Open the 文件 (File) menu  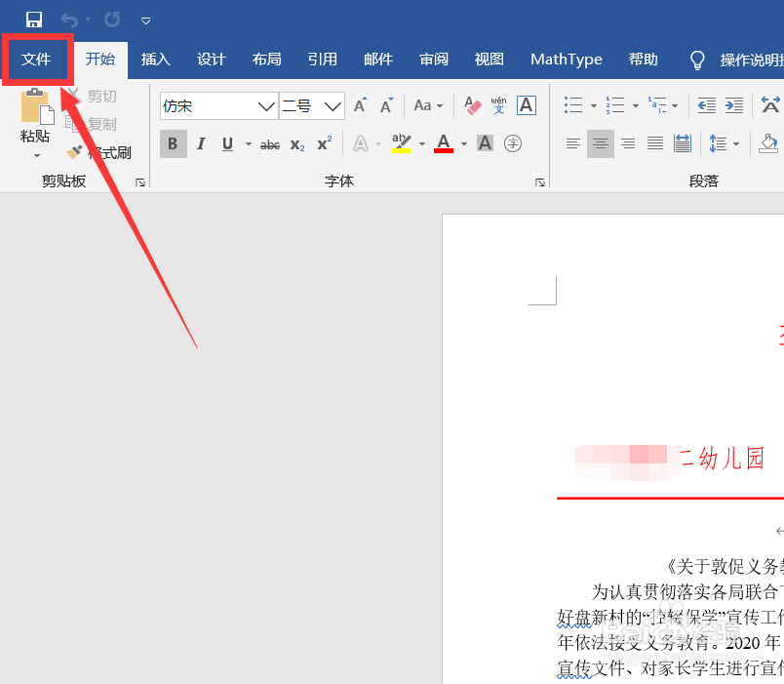pos(37,59)
